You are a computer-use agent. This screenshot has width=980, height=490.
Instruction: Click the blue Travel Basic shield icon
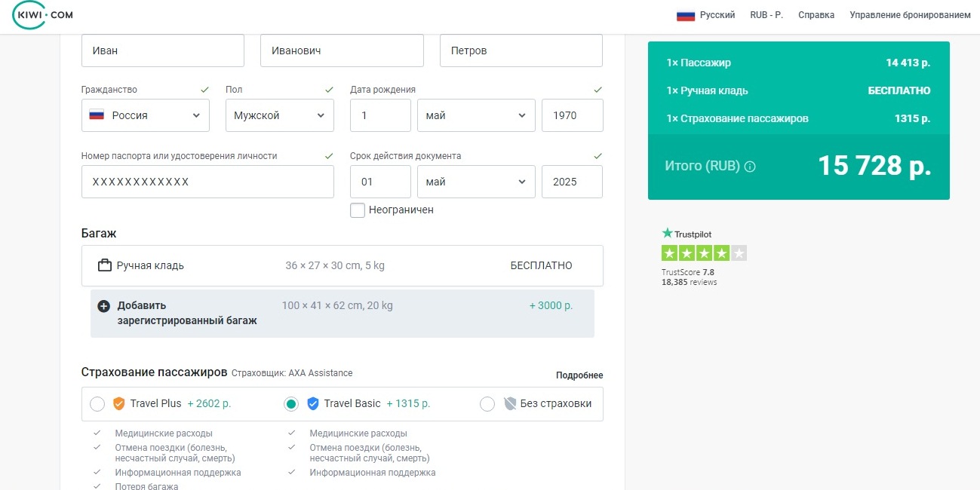313,403
